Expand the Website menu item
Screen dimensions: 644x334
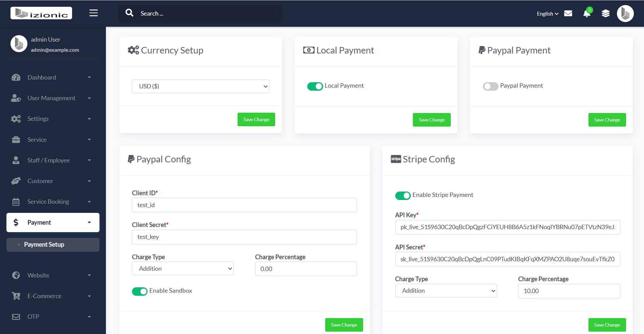click(x=38, y=275)
